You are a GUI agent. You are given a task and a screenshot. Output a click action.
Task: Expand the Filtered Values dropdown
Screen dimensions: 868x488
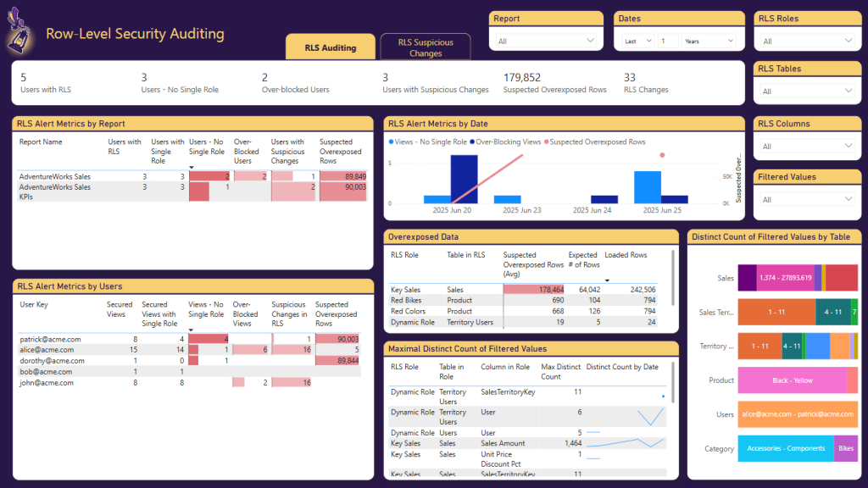click(807, 200)
